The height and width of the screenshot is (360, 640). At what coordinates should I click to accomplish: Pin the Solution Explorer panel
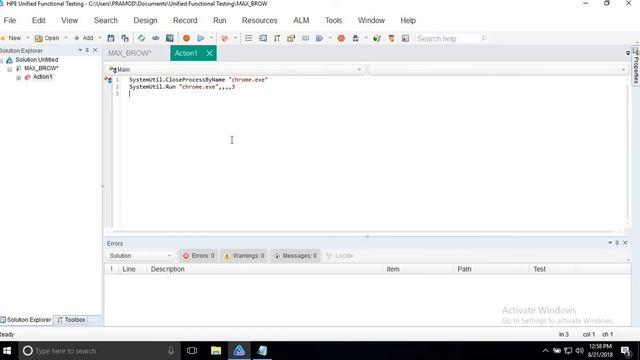tap(87, 50)
